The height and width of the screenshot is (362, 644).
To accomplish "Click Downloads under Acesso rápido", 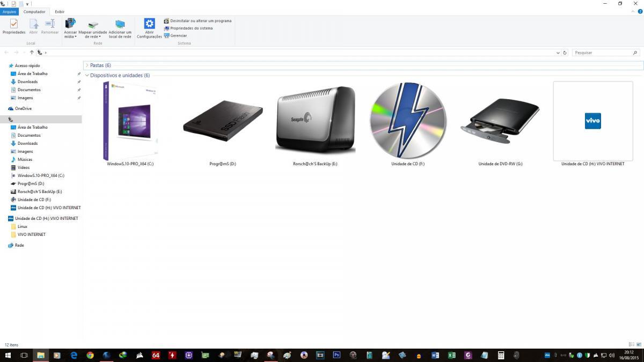I will tap(27, 82).
